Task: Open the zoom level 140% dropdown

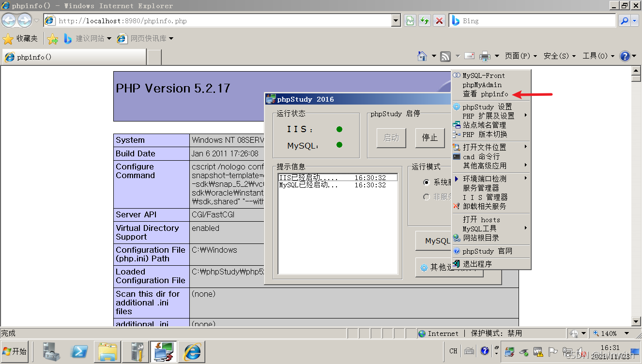Action: (627, 334)
